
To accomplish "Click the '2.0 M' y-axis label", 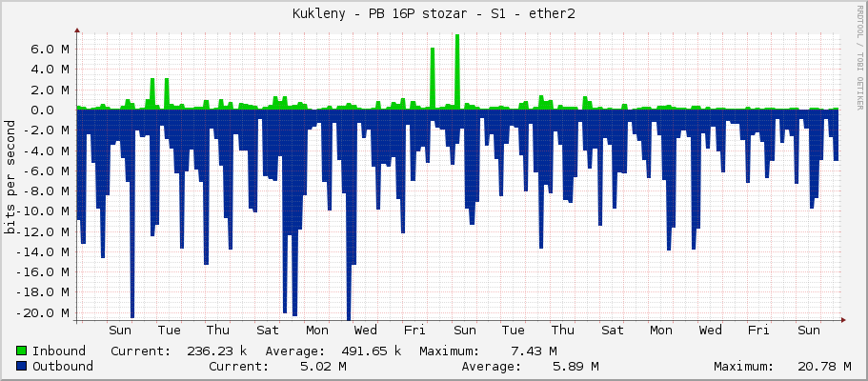I will pos(50,90).
